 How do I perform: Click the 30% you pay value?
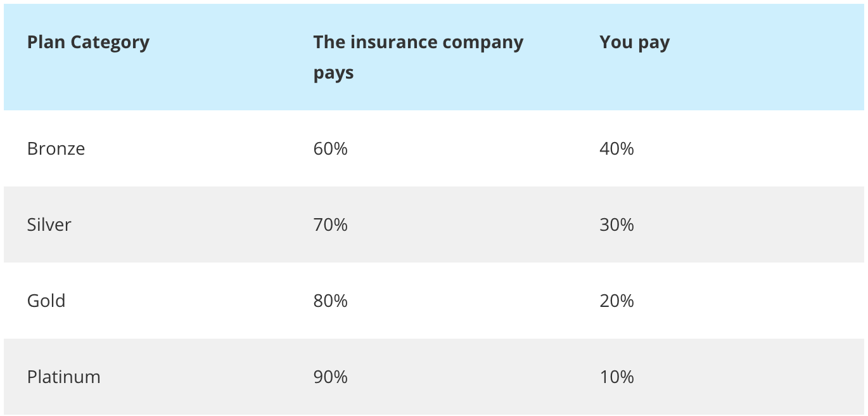616,224
